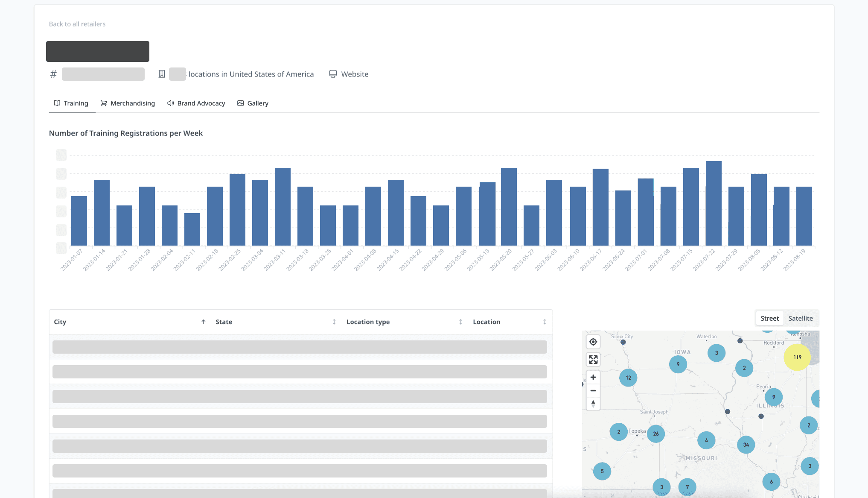
Task: Click the monitor icon beside Website
Action: (x=333, y=73)
